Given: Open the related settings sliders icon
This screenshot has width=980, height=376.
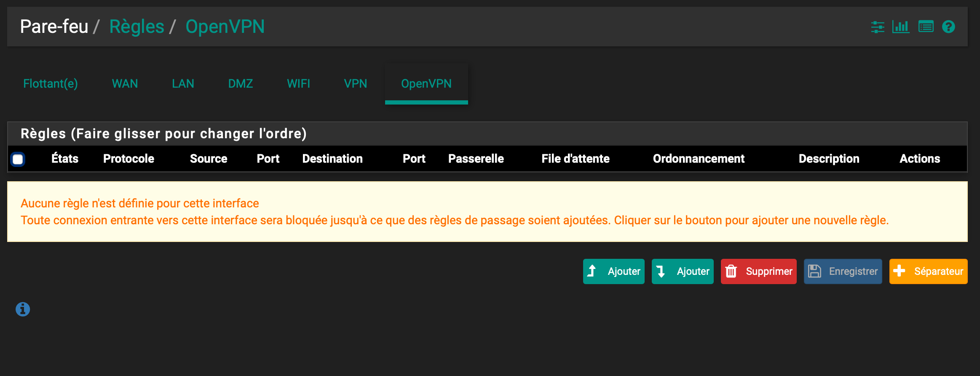Looking at the screenshot, I should click(x=878, y=27).
